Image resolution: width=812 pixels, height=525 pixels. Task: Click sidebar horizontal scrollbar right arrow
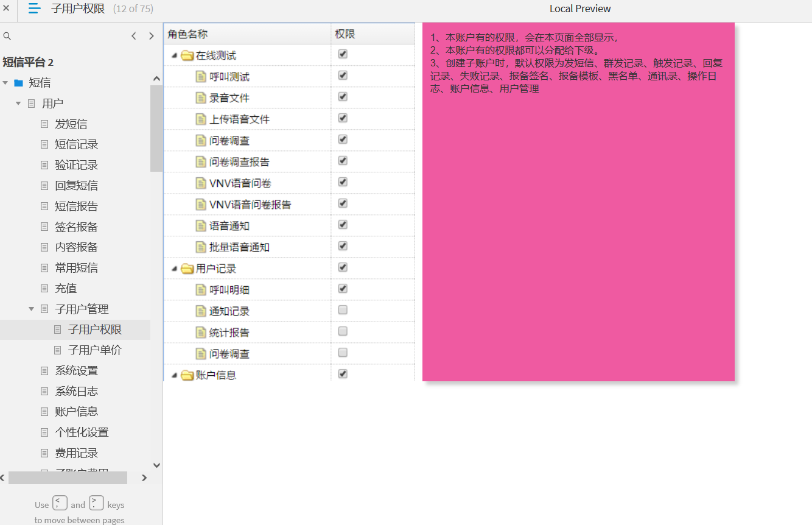[144, 478]
